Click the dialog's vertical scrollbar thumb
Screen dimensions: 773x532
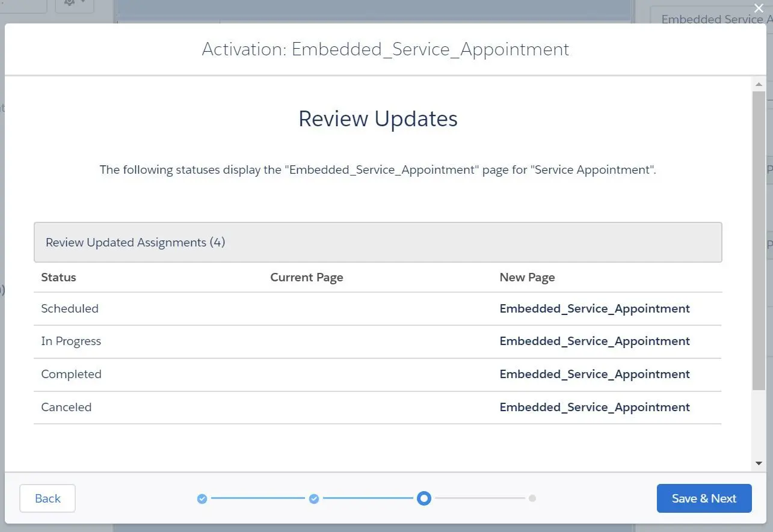coord(759,240)
